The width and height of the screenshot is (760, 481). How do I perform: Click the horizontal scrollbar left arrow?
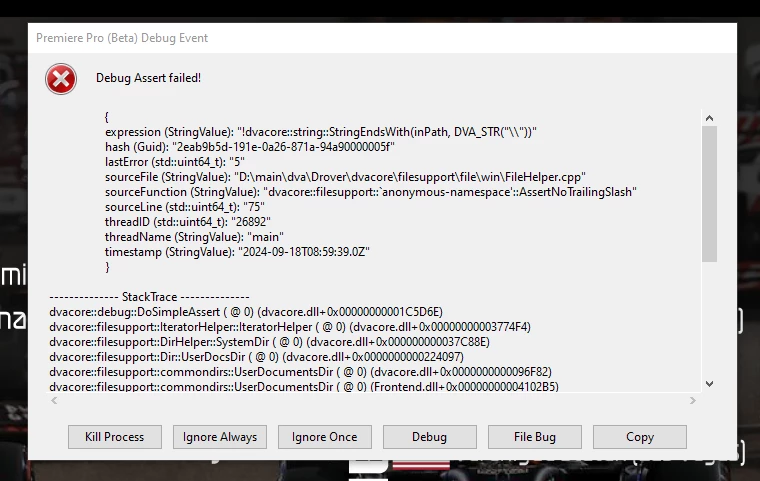[x=54, y=401]
